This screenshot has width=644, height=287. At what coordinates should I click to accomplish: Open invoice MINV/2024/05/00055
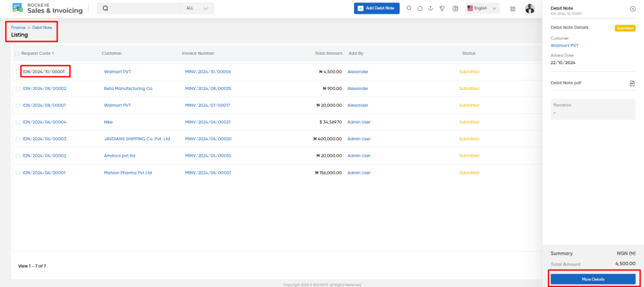click(208, 156)
